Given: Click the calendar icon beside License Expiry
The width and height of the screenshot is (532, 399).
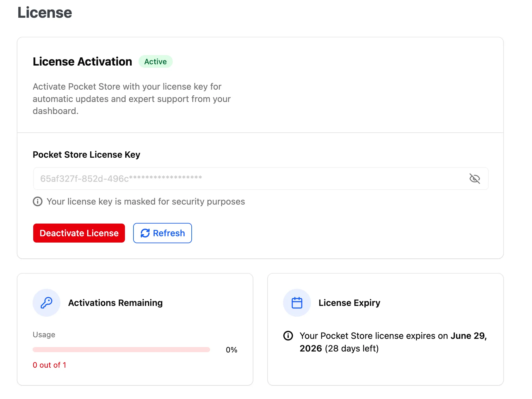Looking at the screenshot, I should coord(297,303).
